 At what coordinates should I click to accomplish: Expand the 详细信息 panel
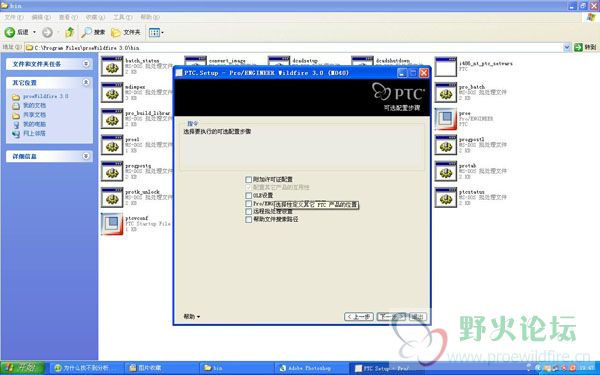coord(86,156)
